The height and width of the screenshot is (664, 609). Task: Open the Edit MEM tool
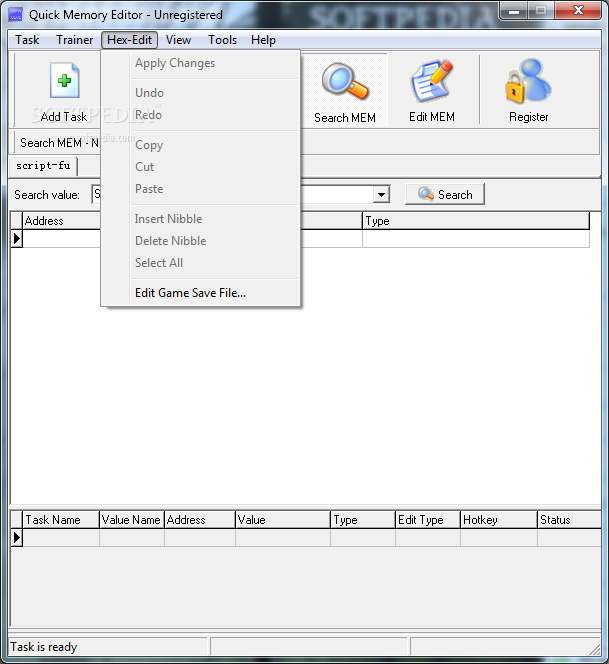tap(432, 92)
